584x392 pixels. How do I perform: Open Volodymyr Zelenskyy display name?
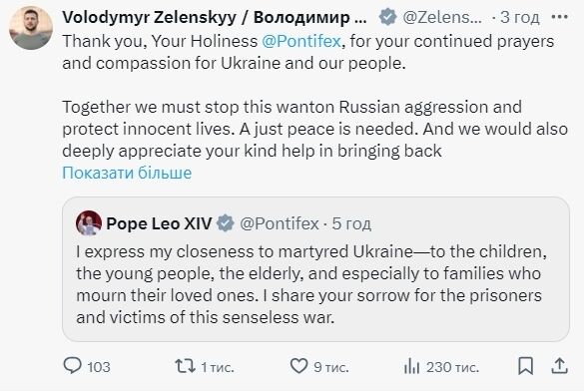[x=215, y=17]
